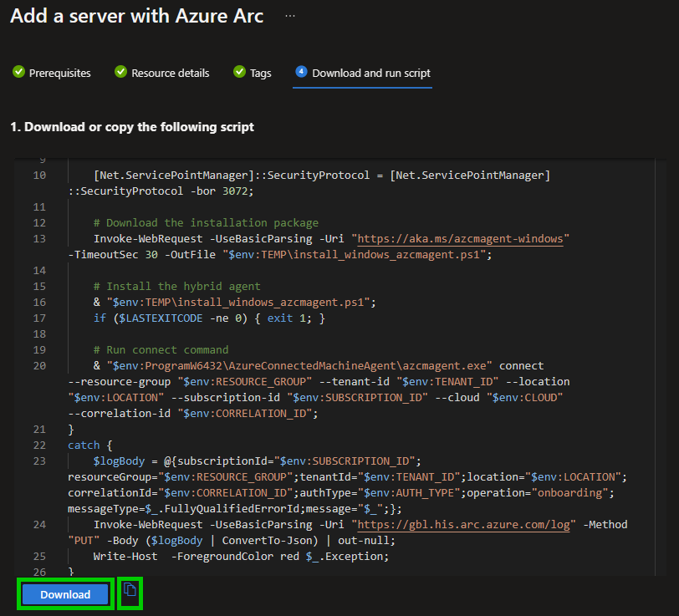Click the "if ($LASTEXITCODE -ne 0)" statement
This screenshot has height=616, width=679.
[171, 318]
